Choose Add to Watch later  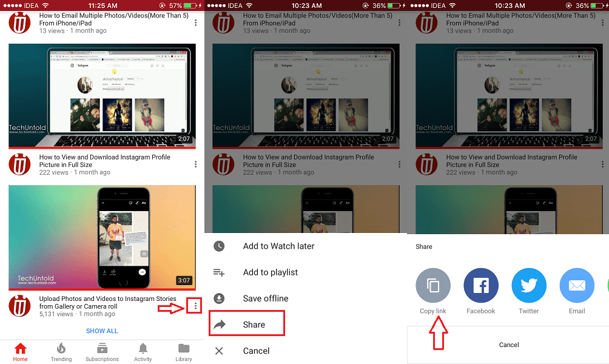[x=278, y=246]
